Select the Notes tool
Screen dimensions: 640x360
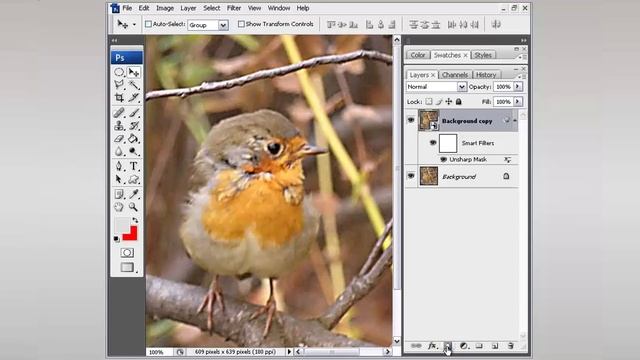pos(119,194)
